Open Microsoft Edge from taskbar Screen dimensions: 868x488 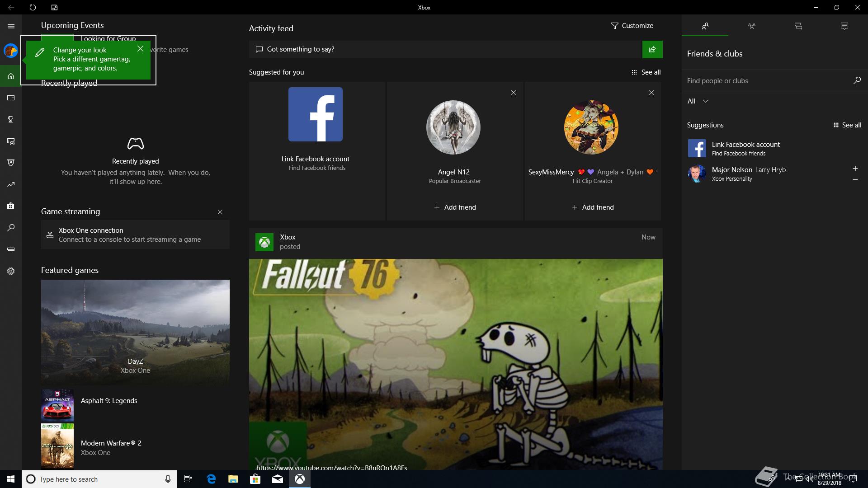coord(211,479)
